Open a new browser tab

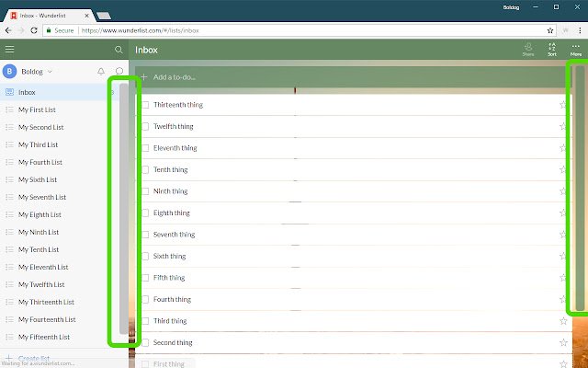tap(104, 16)
